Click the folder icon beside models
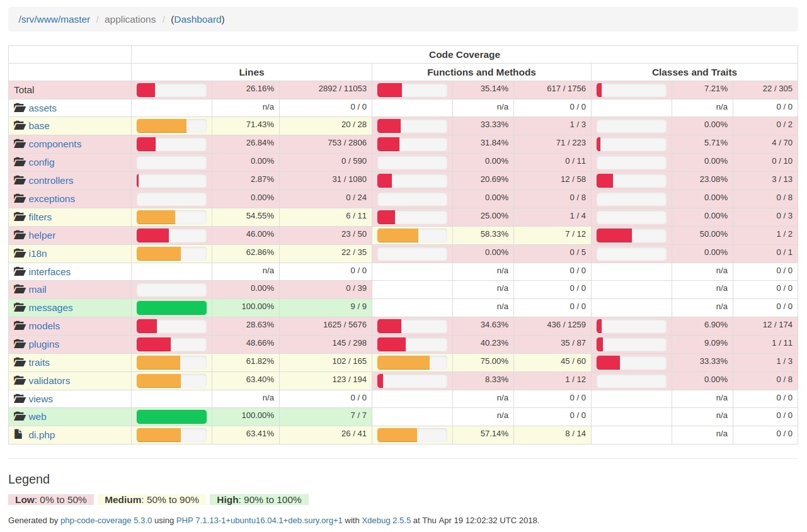 coord(19,326)
